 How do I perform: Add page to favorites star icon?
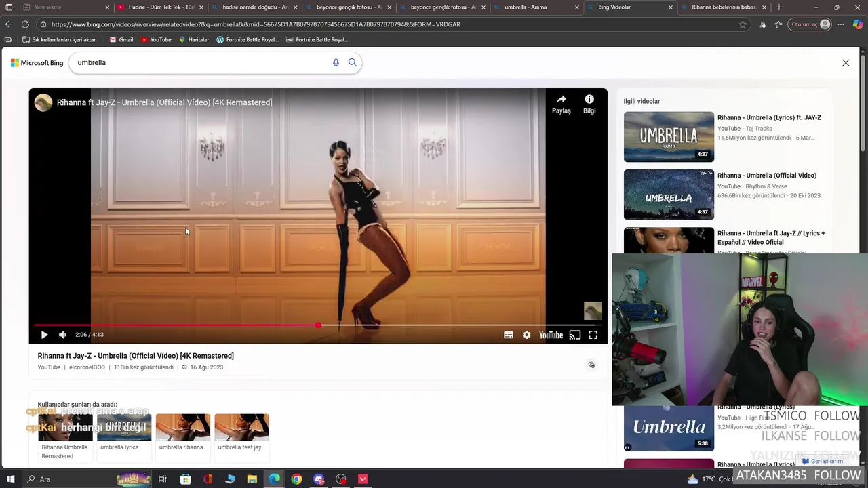[x=743, y=24]
